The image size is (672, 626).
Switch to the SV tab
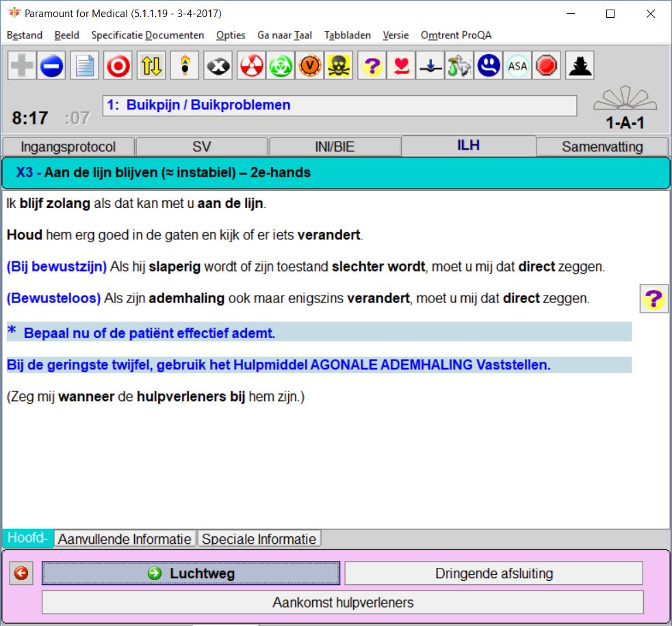(x=201, y=147)
